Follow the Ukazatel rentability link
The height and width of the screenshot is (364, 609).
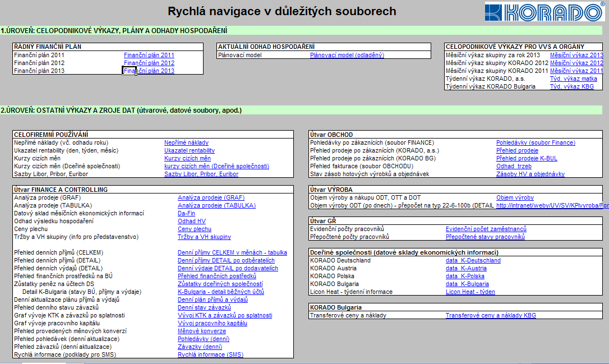(190, 150)
